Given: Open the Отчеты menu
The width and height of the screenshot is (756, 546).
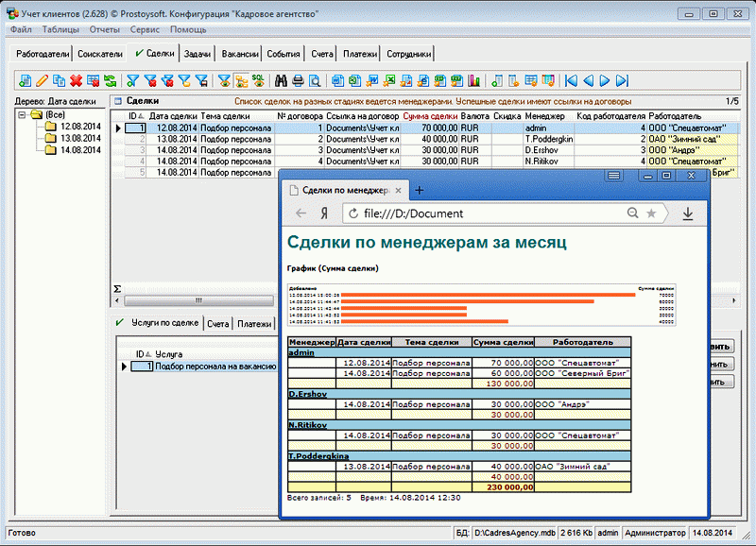Looking at the screenshot, I should 104,29.
